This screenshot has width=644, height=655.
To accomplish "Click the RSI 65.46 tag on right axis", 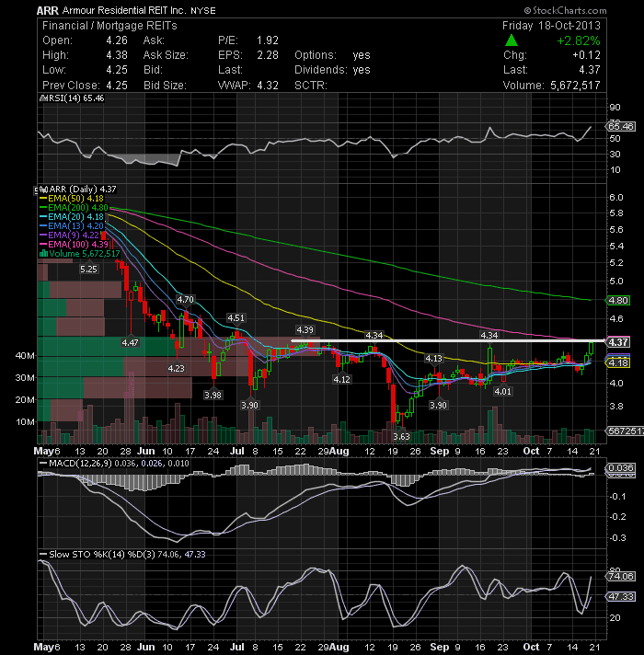I will pos(621,126).
